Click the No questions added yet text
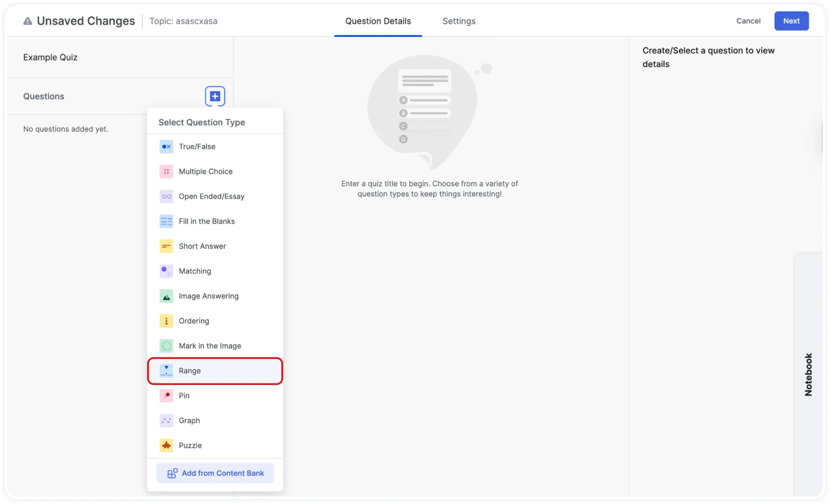Screen dimensions: 830x504 pos(66,129)
